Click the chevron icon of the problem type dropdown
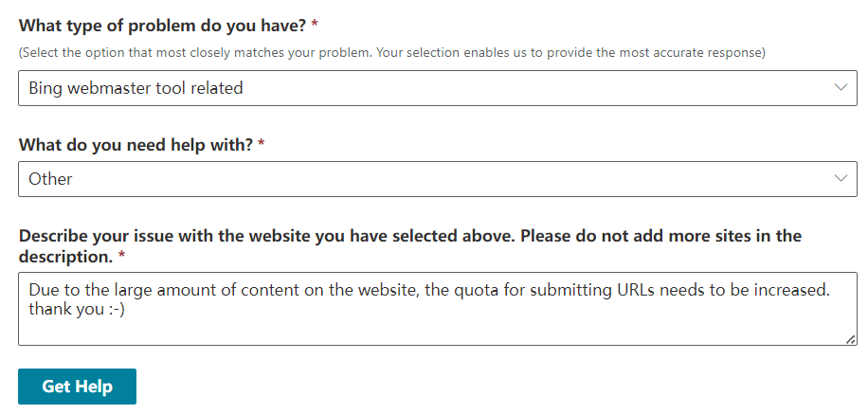868x414 pixels. click(841, 87)
